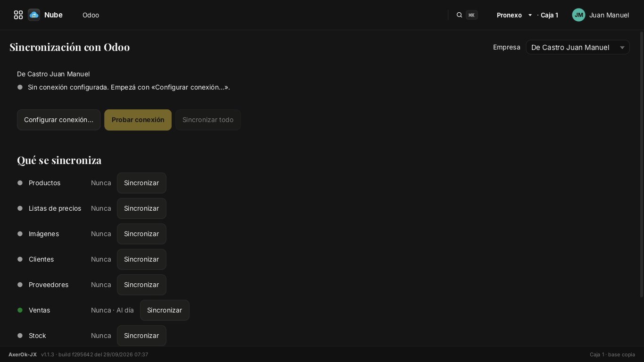
Task: Click Caja 1 · base copia text
Action: [612, 354]
